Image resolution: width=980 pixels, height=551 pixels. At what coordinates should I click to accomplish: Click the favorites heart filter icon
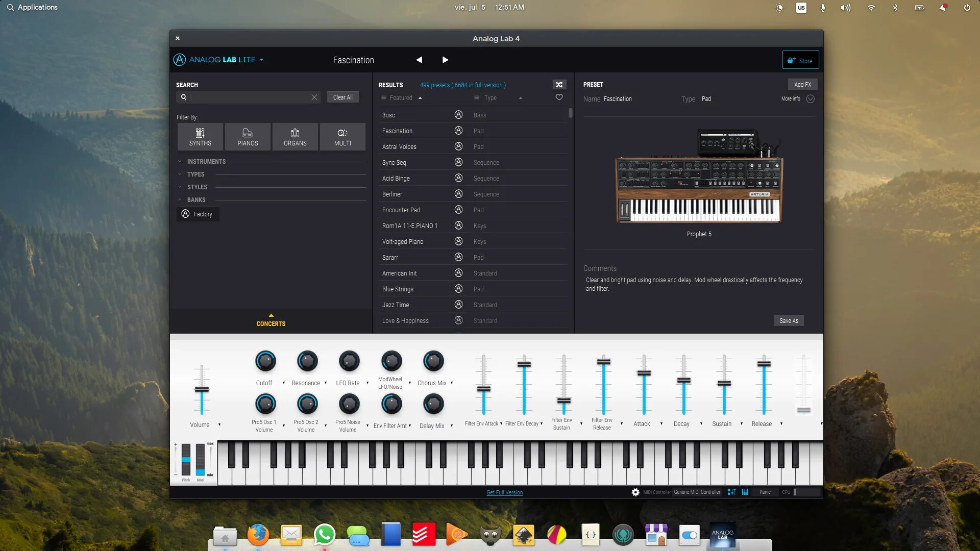(x=559, y=97)
